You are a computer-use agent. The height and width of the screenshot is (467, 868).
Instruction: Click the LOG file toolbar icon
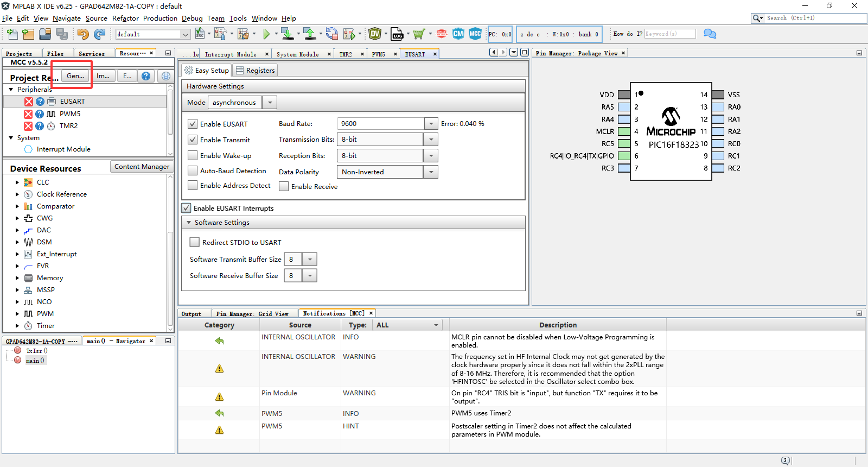pyautogui.click(x=397, y=34)
